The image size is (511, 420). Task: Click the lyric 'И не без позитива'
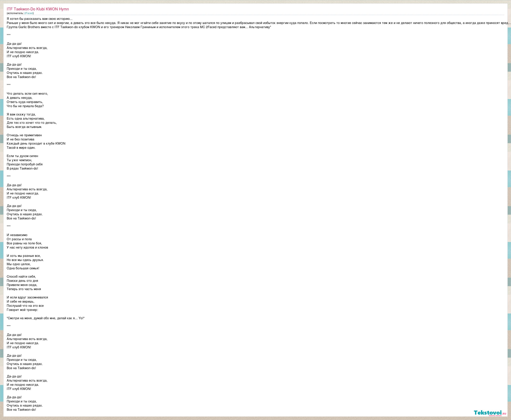point(21,139)
